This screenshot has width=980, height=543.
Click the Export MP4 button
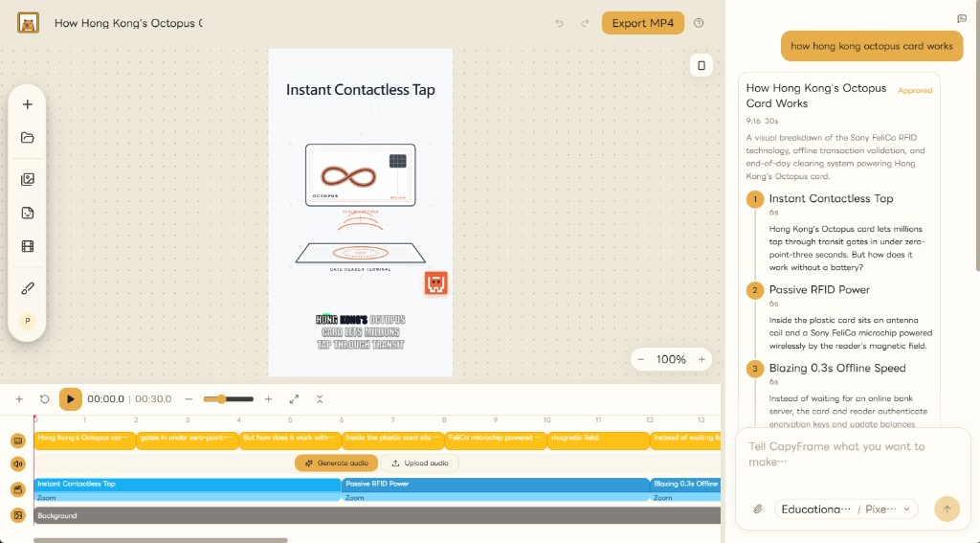(x=642, y=23)
